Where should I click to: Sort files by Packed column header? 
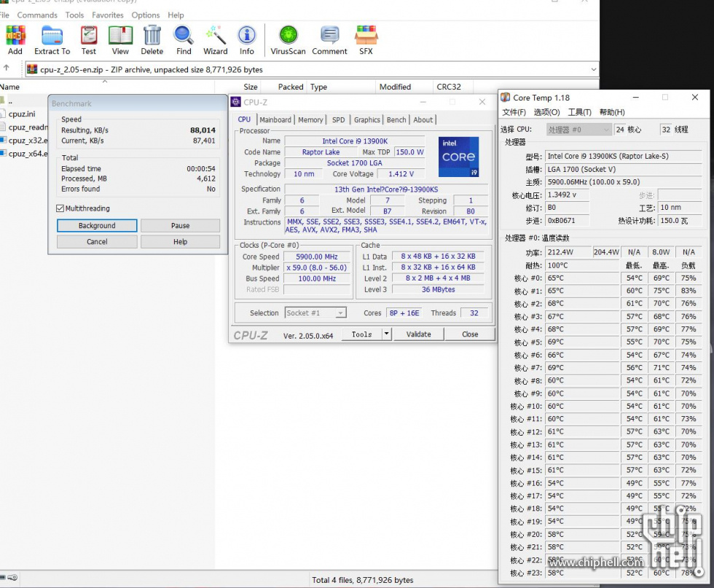283,87
